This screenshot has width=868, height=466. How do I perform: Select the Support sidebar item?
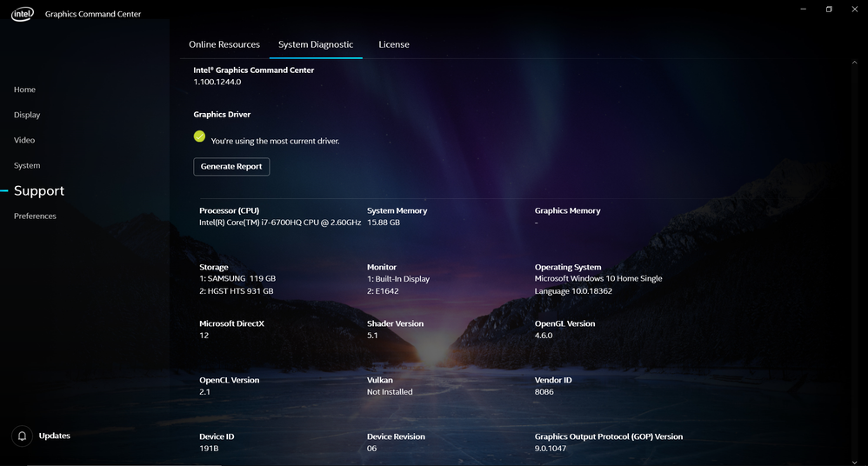pyautogui.click(x=39, y=191)
